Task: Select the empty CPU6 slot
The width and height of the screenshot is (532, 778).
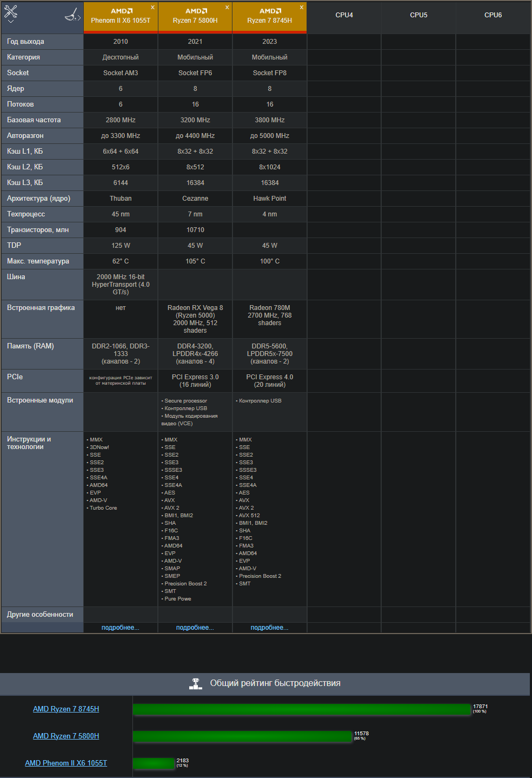Action: click(x=493, y=15)
